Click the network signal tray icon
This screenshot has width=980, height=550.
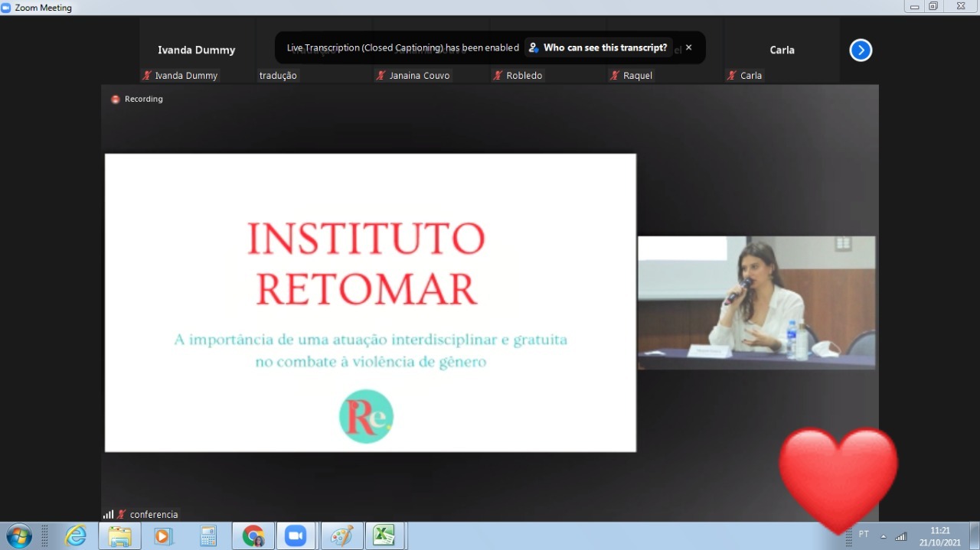pos(901,536)
